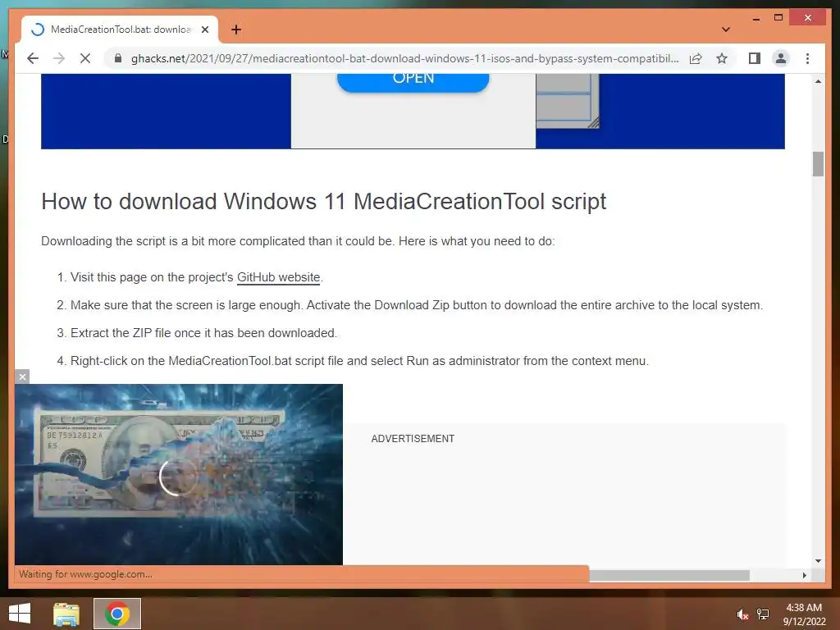Click the muted volume tray icon
Viewport: 840px width, 630px height.
pyautogui.click(x=742, y=614)
